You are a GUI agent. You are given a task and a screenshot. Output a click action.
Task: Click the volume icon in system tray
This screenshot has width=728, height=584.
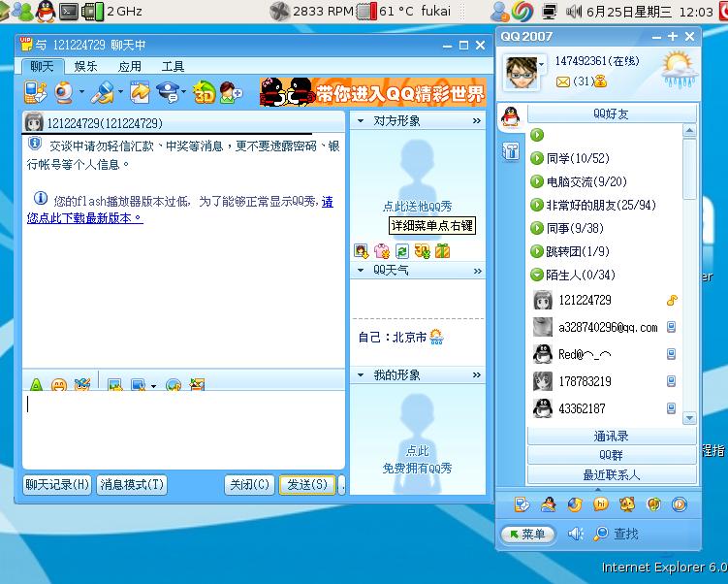[574, 11]
